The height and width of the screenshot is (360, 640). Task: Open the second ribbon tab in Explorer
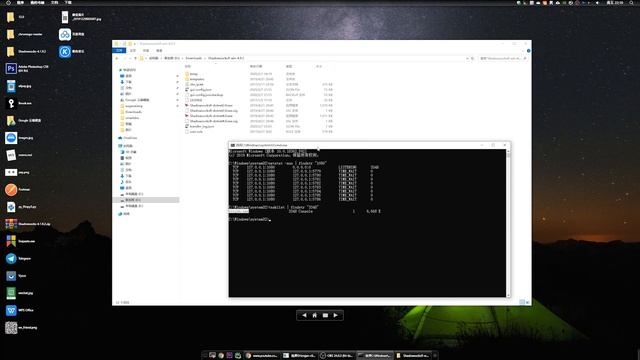pos(133,51)
